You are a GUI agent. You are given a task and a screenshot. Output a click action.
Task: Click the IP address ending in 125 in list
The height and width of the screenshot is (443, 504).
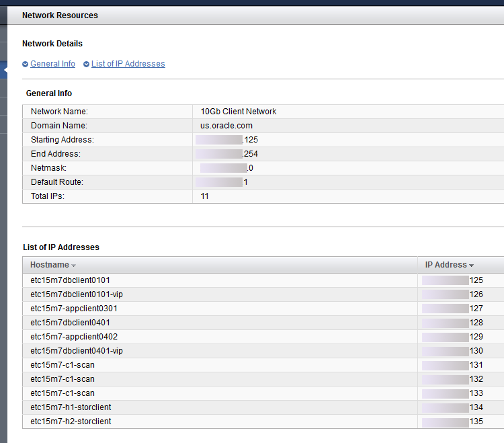[x=452, y=280]
